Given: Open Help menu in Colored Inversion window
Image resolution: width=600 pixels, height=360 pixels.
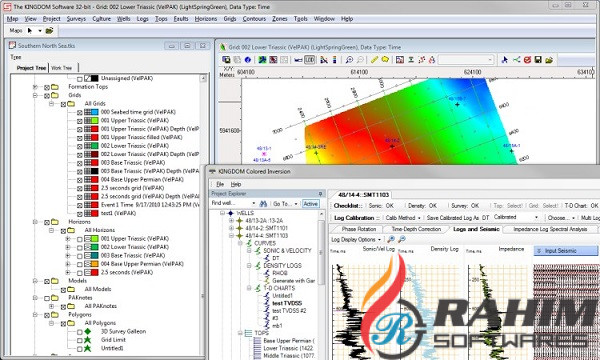Looking at the screenshot, I should 236,184.
